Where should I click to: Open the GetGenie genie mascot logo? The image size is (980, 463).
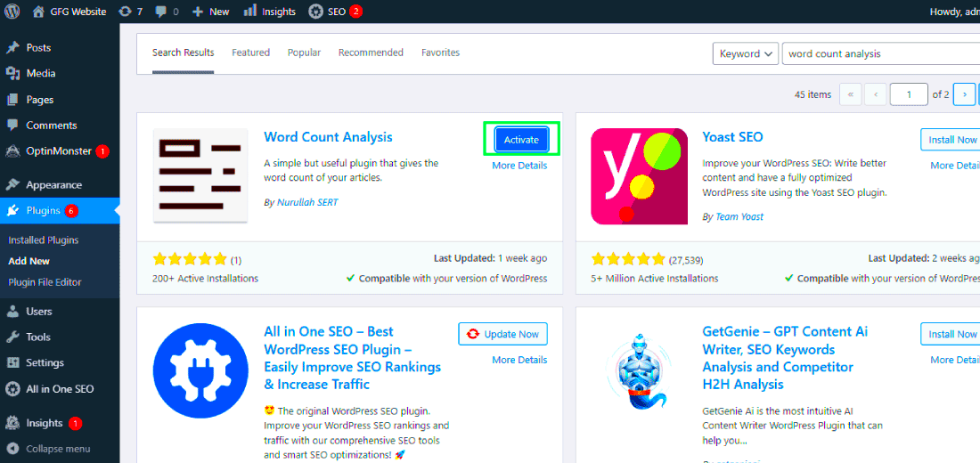coord(639,370)
